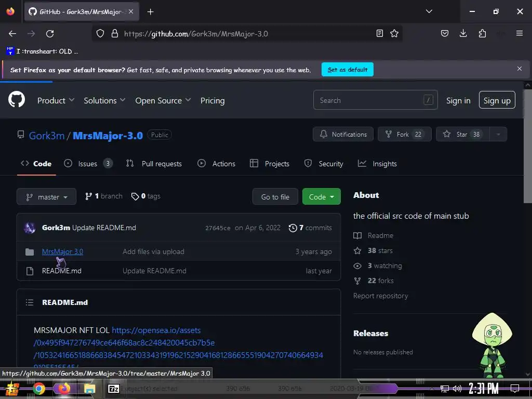Open the MrsMajor-3.0 repository title link
This screenshot has height=399, width=532.
[x=108, y=136]
